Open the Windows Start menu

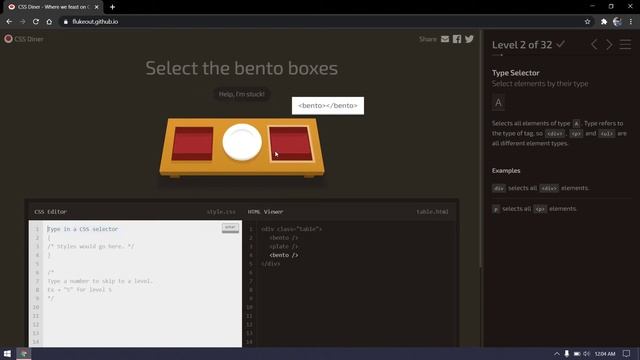[x=7, y=353]
